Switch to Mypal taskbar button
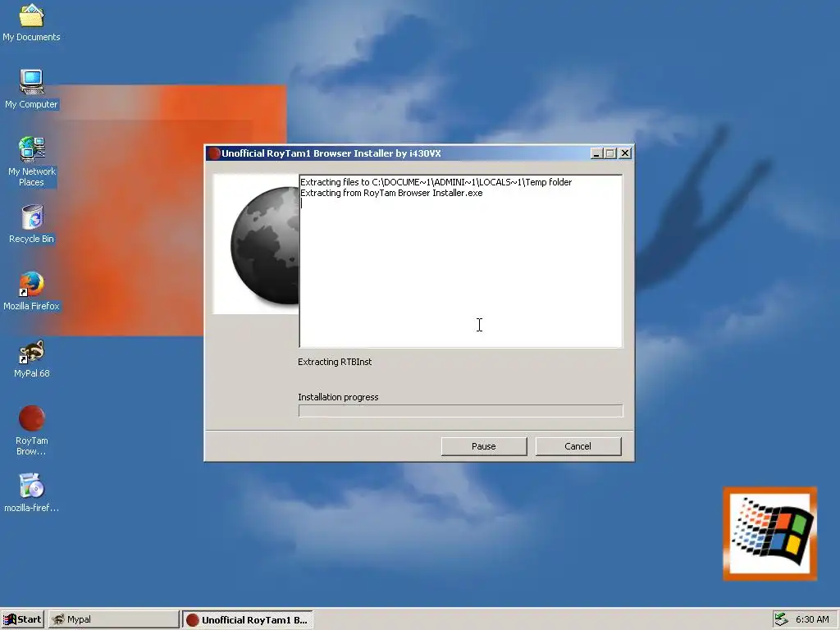Image resolution: width=840 pixels, height=630 pixels. coord(113,619)
